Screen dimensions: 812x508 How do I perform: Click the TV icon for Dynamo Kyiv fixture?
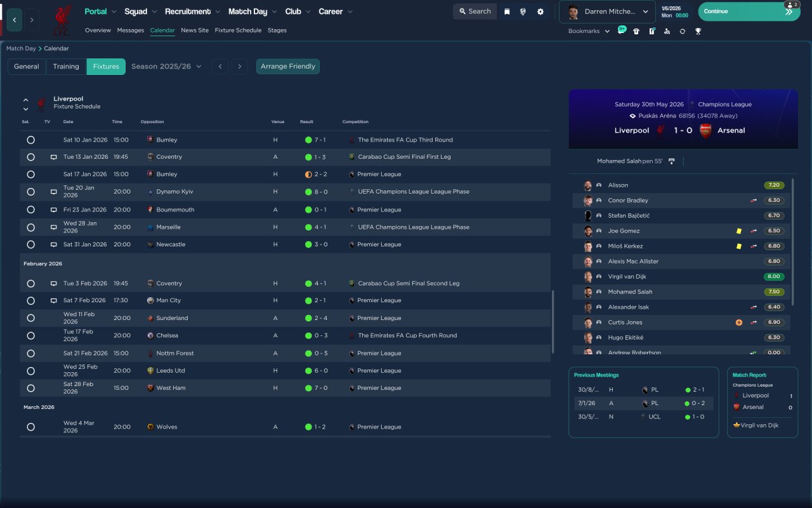[x=54, y=192]
